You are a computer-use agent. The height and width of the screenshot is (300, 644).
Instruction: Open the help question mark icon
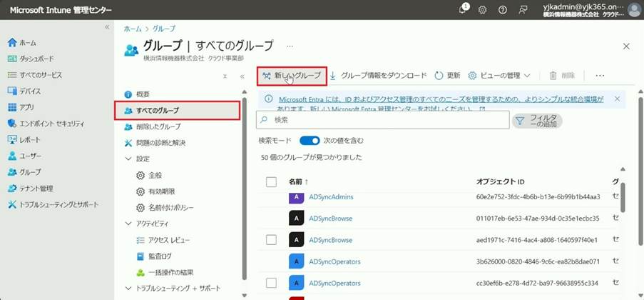(502, 10)
